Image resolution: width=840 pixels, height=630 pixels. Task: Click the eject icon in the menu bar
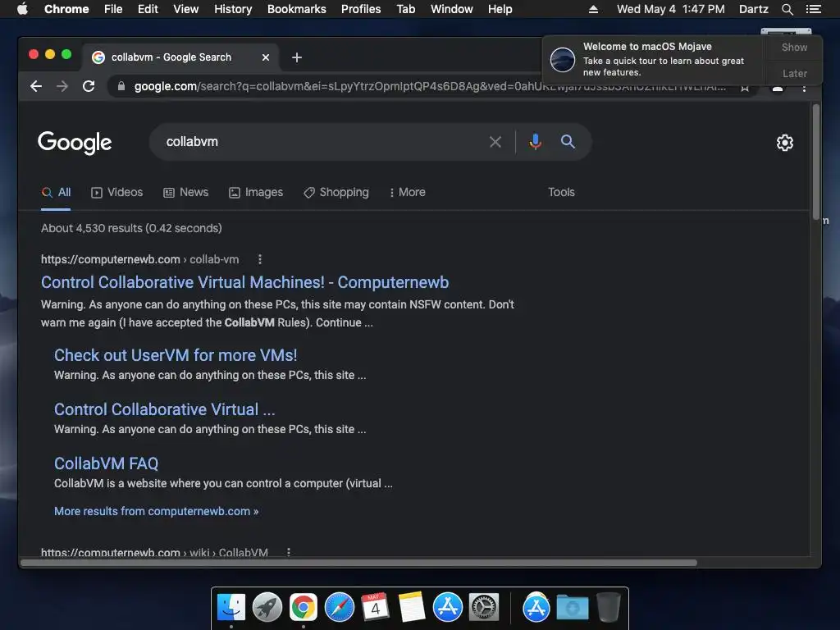coord(593,9)
